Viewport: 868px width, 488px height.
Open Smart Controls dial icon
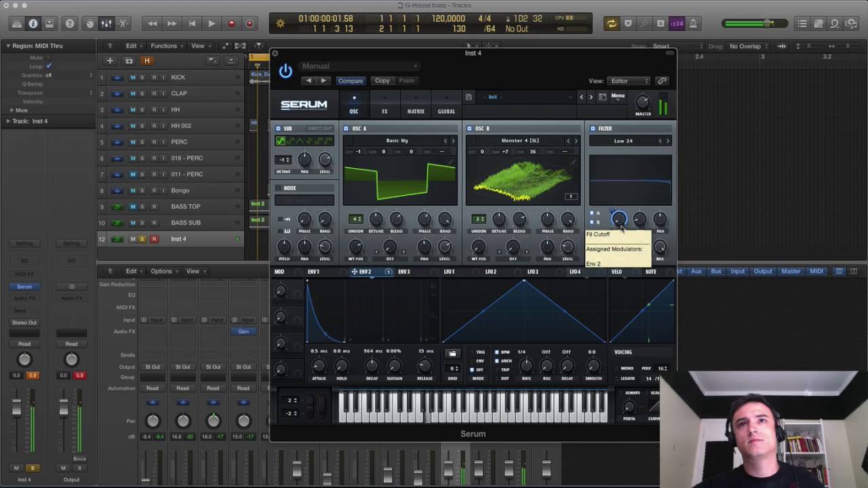(x=90, y=24)
